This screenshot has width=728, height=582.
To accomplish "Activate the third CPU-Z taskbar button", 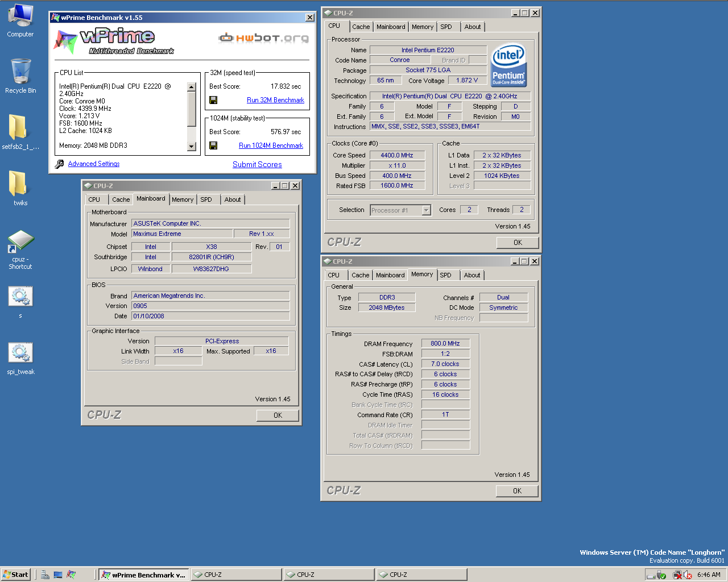I will (x=421, y=575).
